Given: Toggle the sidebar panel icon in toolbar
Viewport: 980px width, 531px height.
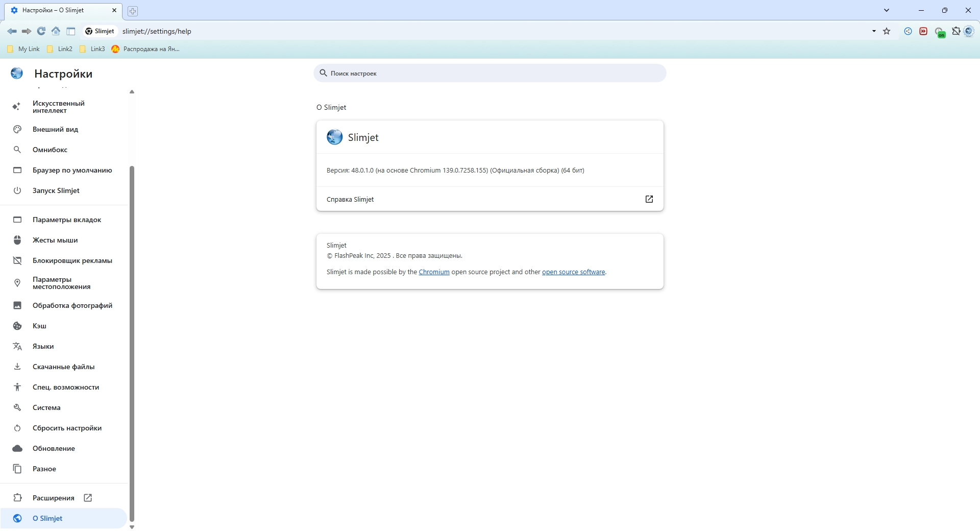Looking at the screenshot, I should [x=71, y=31].
